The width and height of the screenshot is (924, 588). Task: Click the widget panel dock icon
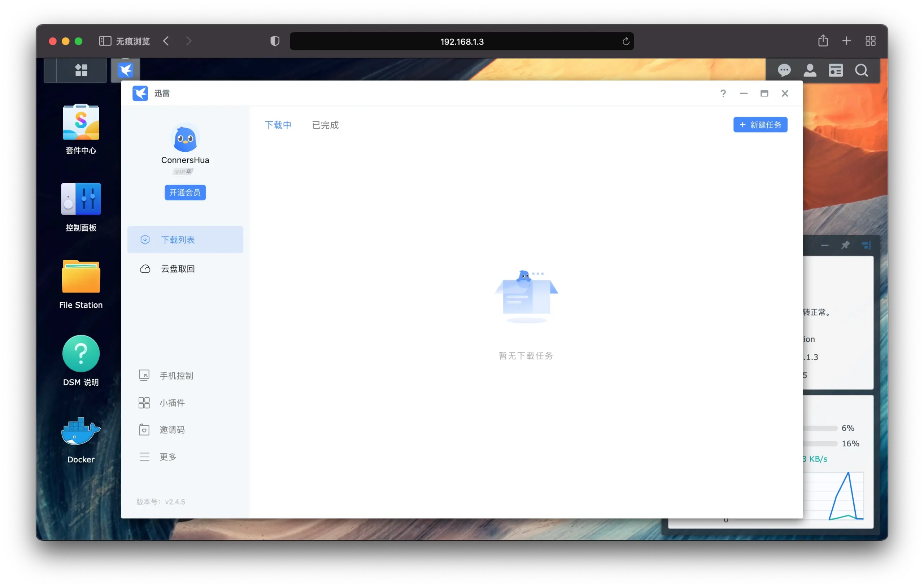866,245
